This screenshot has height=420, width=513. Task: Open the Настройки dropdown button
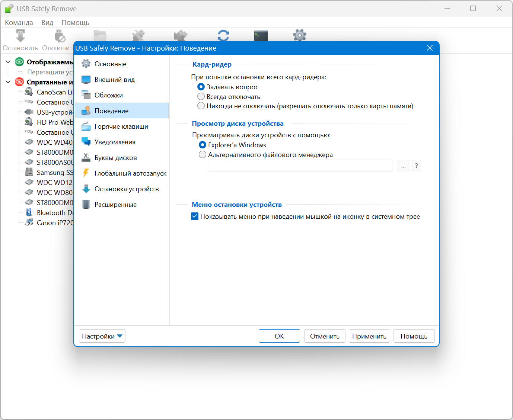coord(102,336)
